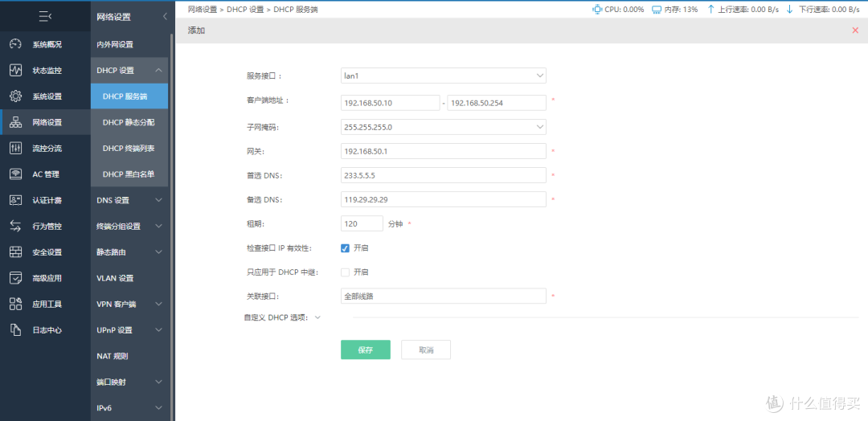Screen dimensions: 868x421
Task: Click the 首选 DNS input field
Action: pos(444,175)
